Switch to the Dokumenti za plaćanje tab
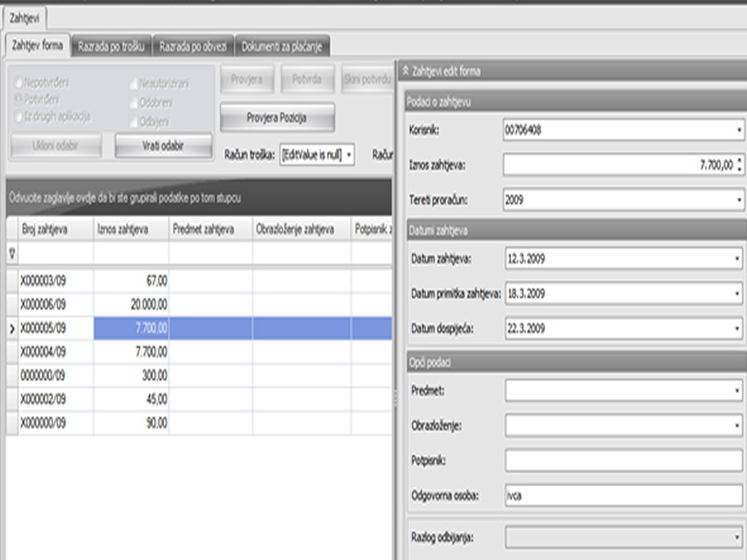 click(282, 46)
